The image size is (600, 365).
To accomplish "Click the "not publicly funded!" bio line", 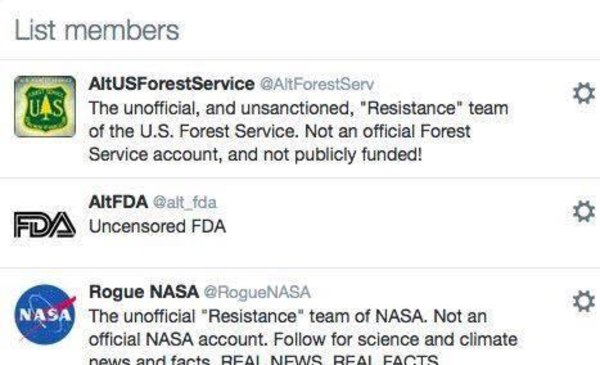I will point(255,155).
